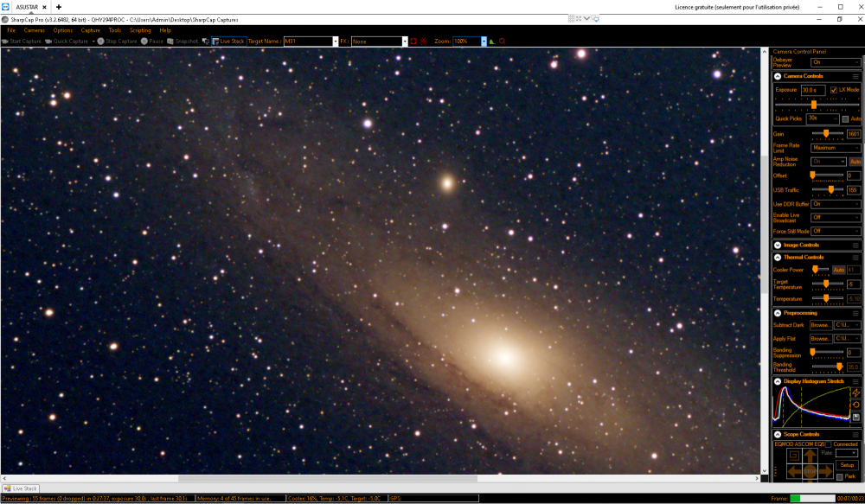Click Browse for Apply Flat

tap(820, 339)
